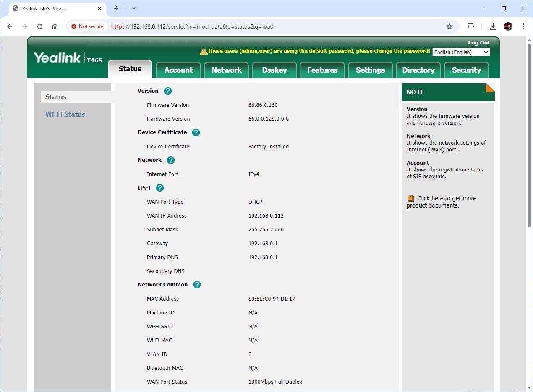Click the Secondary DNS label
Screen dimensions: 533x392
click(165, 271)
